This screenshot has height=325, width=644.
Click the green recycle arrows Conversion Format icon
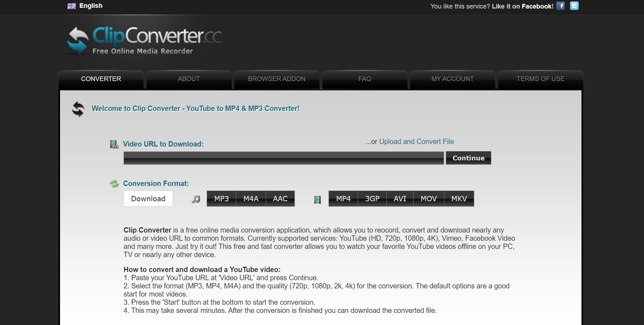click(x=114, y=183)
